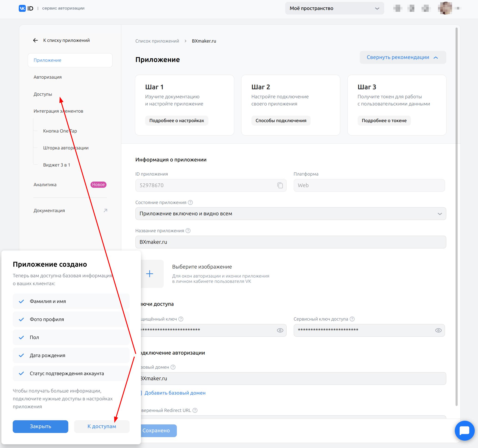Click the Шаг 3 card heading
478x448 pixels.
[x=367, y=87]
